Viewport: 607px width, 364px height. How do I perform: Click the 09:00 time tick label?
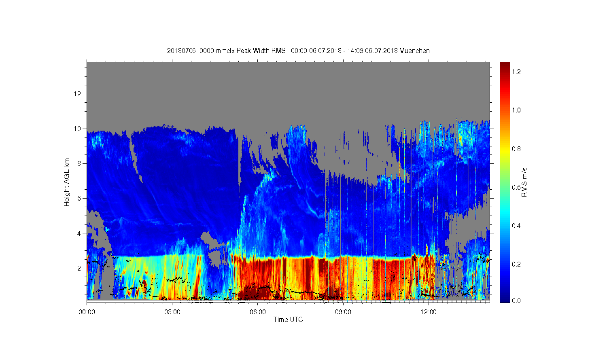[343, 312]
